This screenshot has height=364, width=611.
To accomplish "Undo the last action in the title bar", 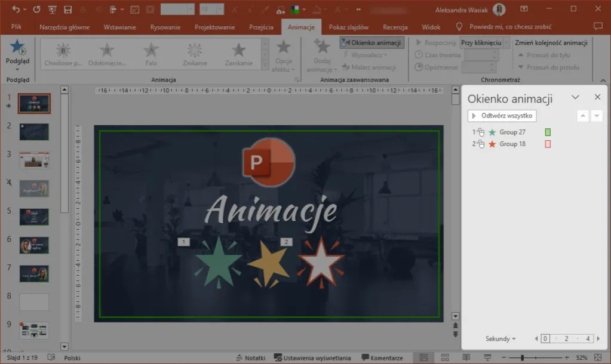I will pos(16,10).
